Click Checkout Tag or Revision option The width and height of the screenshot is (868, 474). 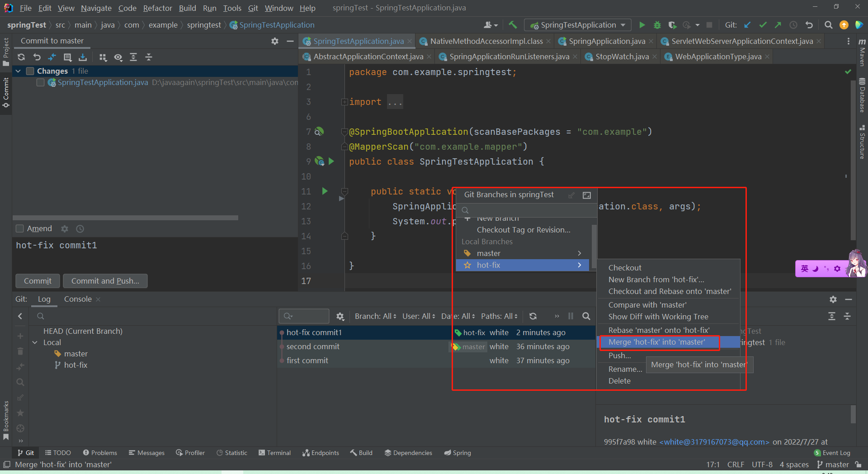click(x=524, y=230)
